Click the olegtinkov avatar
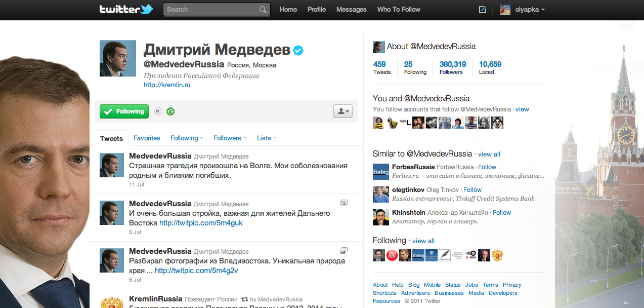 pyautogui.click(x=381, y=195)
